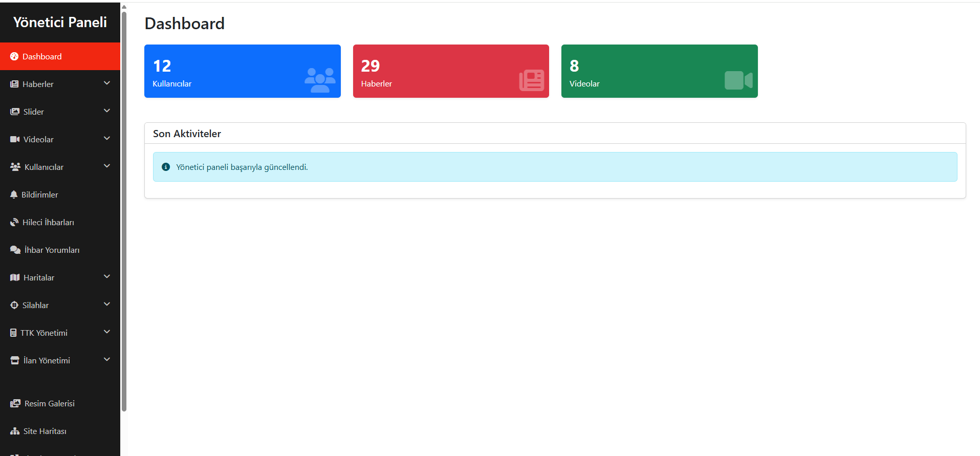Viewport: 980px width, 456px height.
Task: Expand the Haberler submenu chevron
Action: 107,83
